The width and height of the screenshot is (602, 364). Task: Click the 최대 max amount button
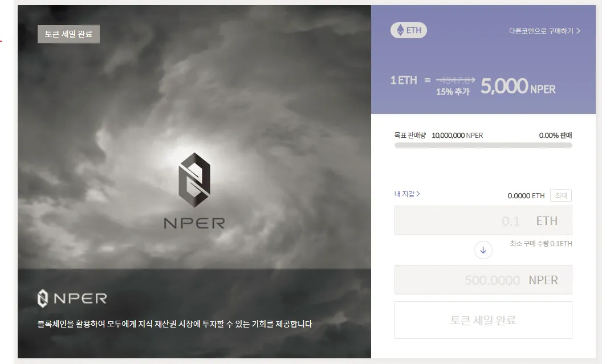click(561, 195)
